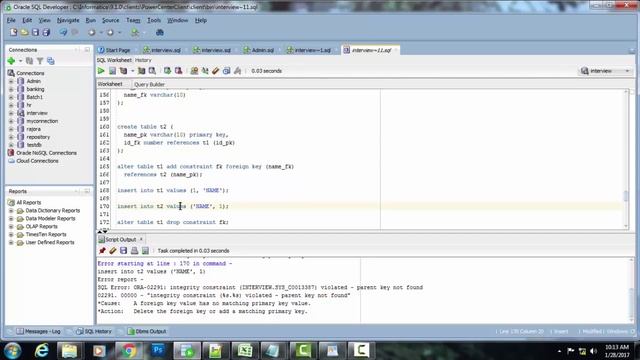
Task: Switch to the Start Page tab
Action: point(114,50)
